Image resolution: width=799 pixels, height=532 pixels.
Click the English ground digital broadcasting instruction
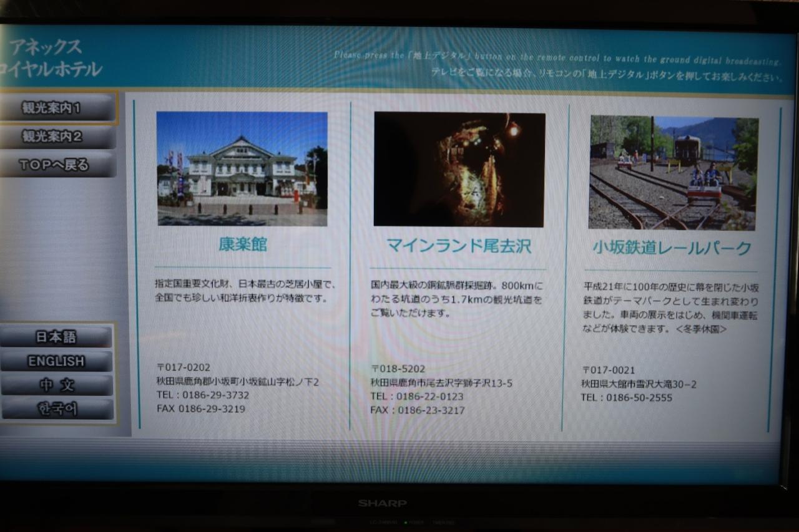(x=557, y=58)
